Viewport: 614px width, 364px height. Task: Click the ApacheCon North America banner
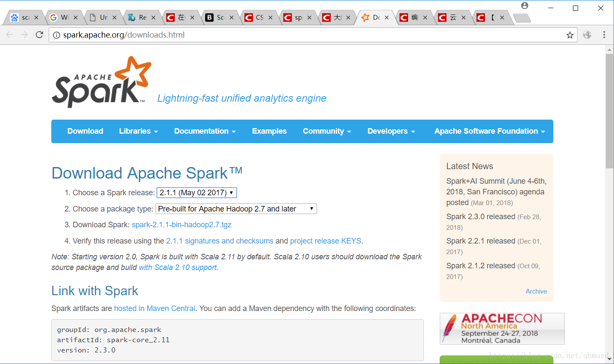pos(502,329)
